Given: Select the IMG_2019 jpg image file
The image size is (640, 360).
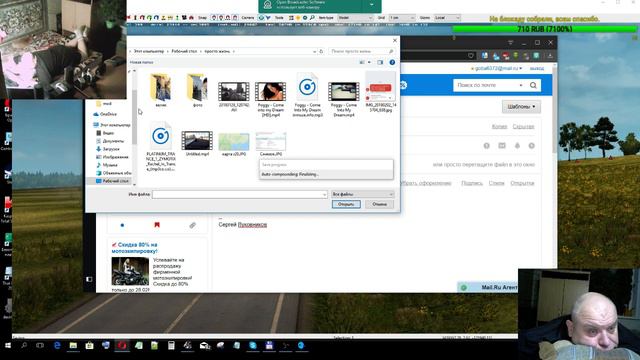Looking at the screenshot, I should click(x=380, y=93).
